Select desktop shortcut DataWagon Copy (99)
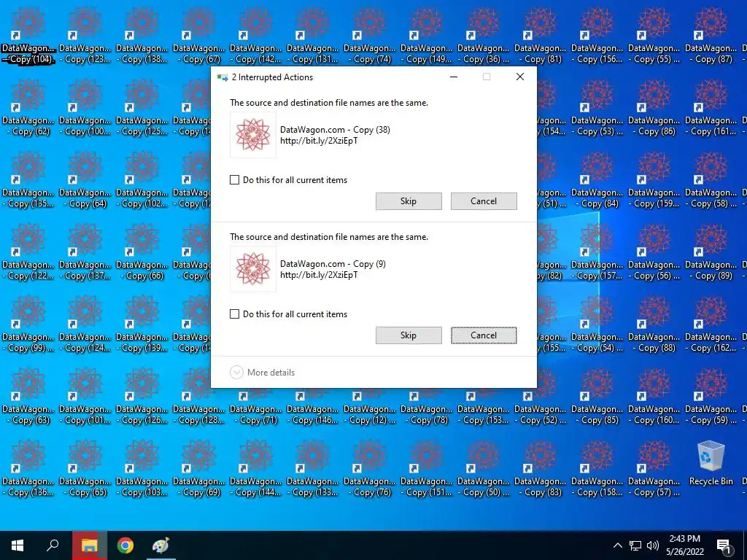The image size is (747, 560). 28,324
